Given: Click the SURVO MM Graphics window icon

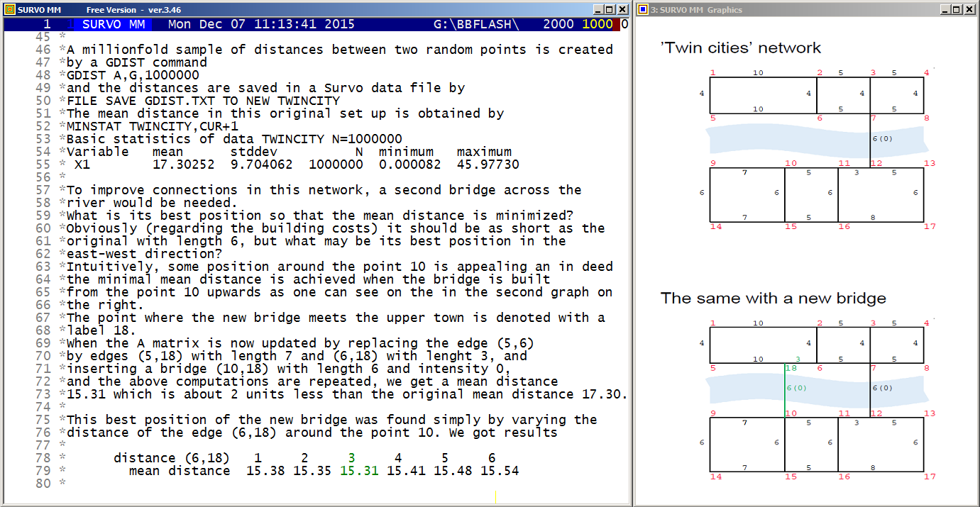Looking at the screenshot, I should pyautogui.click(x=643, y=9).
